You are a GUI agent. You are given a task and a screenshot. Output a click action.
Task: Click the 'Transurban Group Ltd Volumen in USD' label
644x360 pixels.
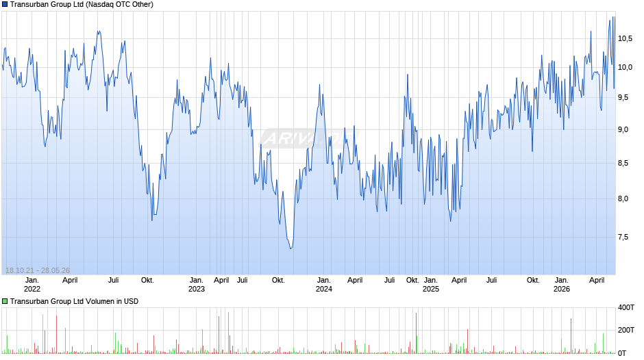coord(75,301)
